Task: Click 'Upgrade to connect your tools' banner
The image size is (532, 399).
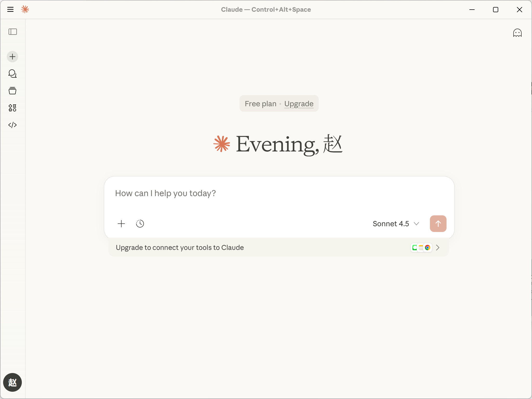Action: 180,248
